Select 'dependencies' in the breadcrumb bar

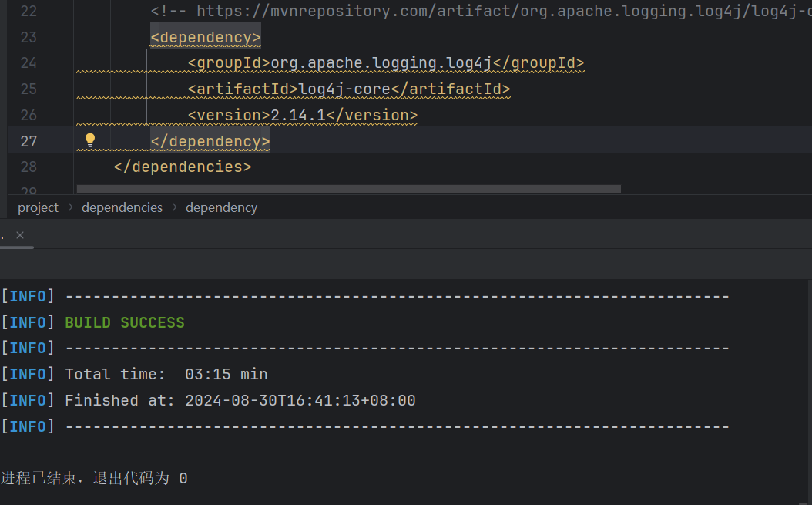(122, 207)
